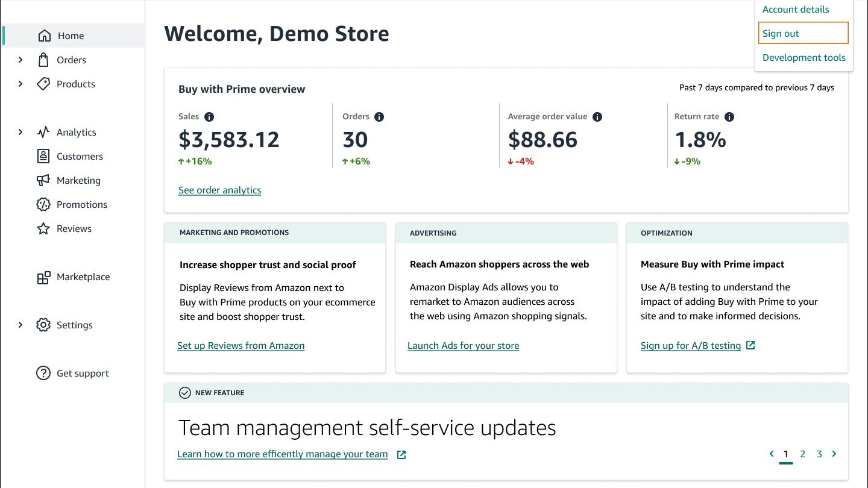The image size is (868, 488).
Task: Click the Marketplace grid icon
Action: (43, 277)
